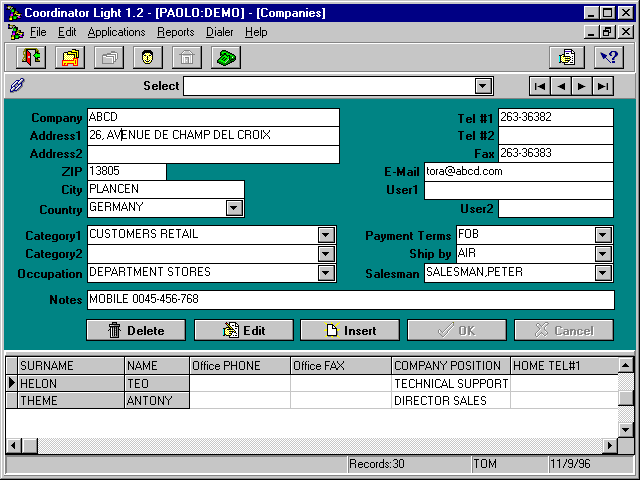
Task: Open the Salesman dropdown list
Action: tap(603, 273)
